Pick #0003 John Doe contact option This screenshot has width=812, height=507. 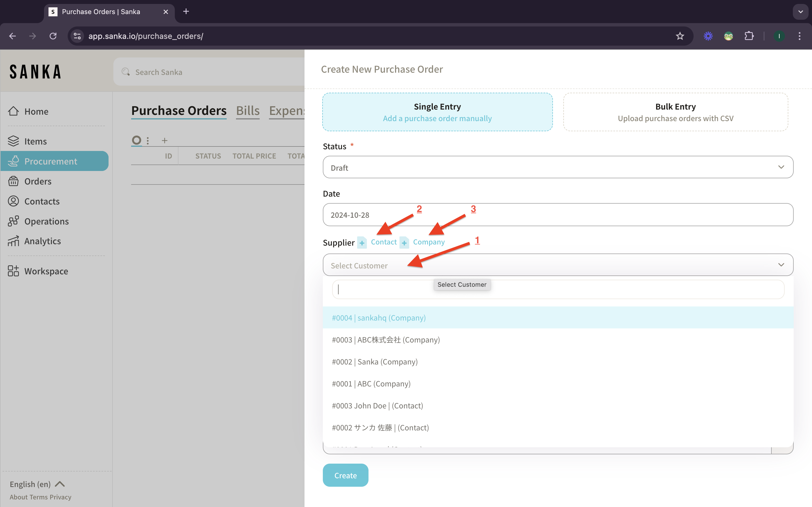click(x=377, y=406)
